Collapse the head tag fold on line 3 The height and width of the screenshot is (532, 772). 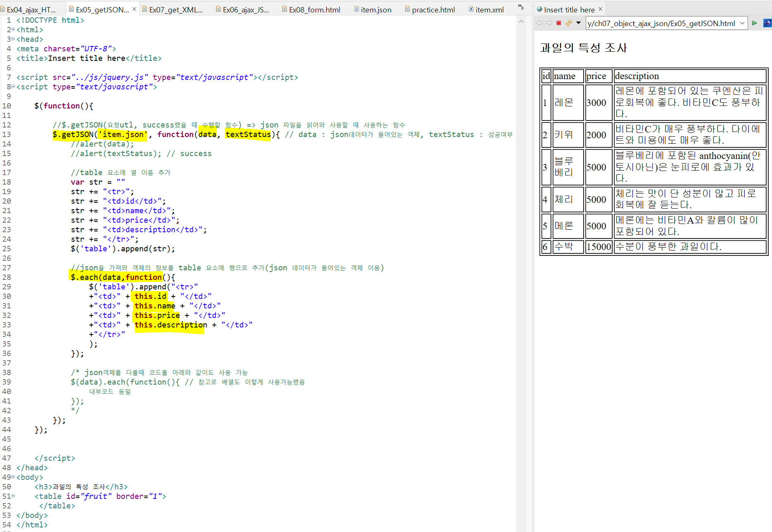click(13, 39)
